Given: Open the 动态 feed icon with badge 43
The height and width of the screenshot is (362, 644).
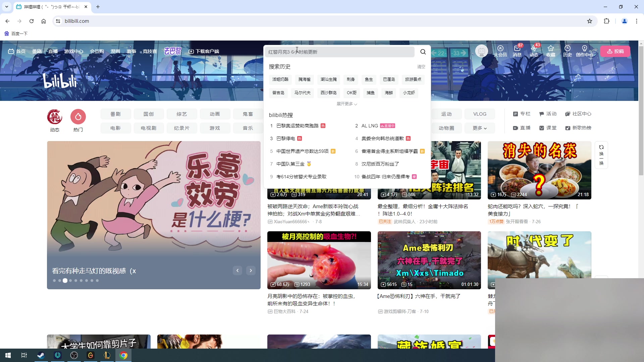Looking at the screenshot, I should pyautogui.click(x=534, y=51).
